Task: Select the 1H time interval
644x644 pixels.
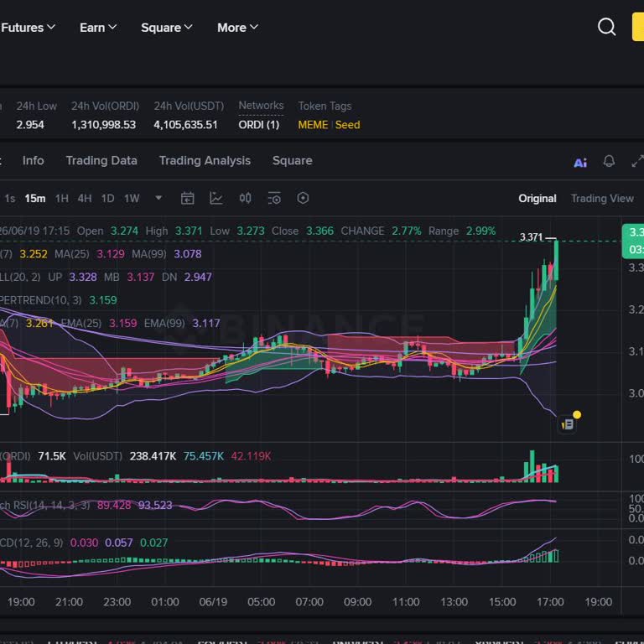Action: point(61,199)
